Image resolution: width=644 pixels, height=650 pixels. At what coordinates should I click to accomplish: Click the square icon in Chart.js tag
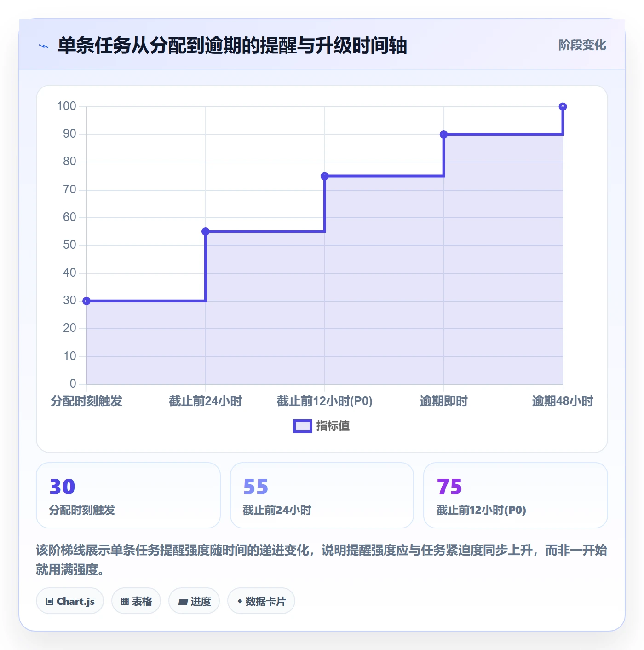coord(50,601)
